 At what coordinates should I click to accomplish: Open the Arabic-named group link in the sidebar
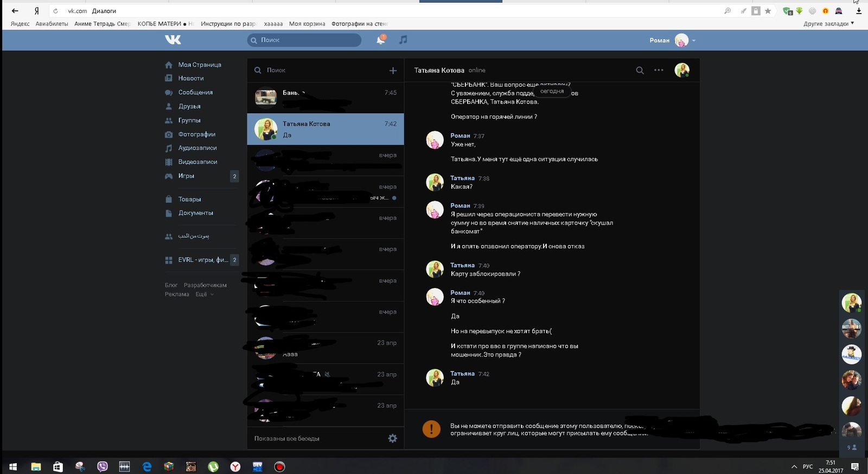[x=193, y=236]
